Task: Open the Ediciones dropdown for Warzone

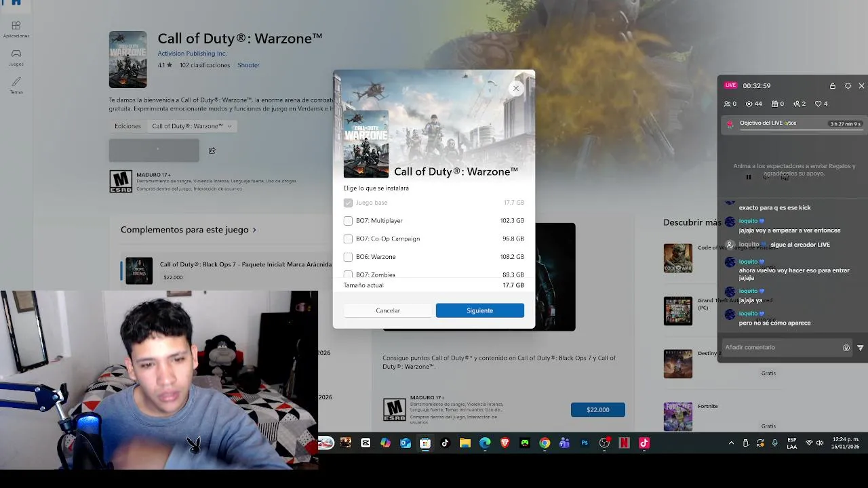Action: point(192,126)
